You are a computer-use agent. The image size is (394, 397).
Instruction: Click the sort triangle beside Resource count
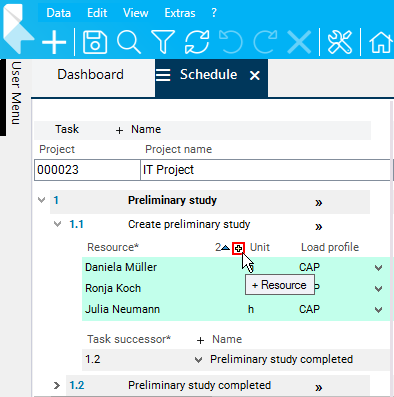point(226,248)
